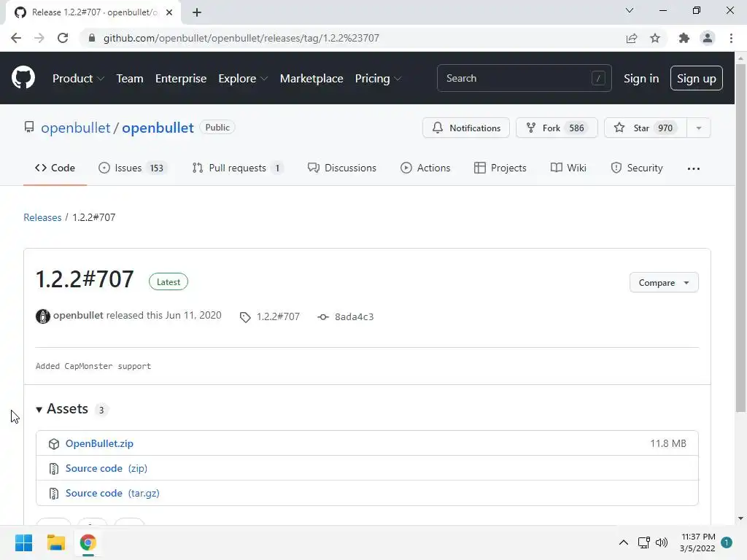Close the Release 1.2.2#707 tab
This screenshot has width=747, height=560.
(x=169, y=12)
